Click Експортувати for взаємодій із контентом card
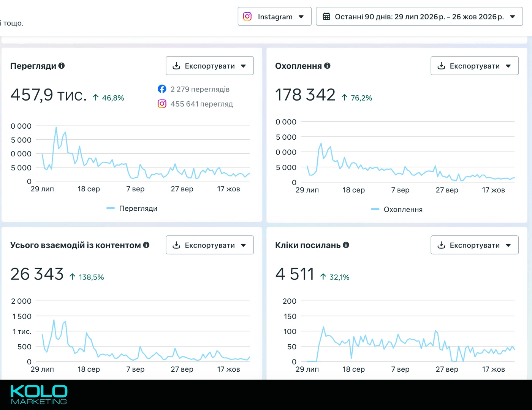Viewport: 532px width, 410px height. [x=209, y=245]
